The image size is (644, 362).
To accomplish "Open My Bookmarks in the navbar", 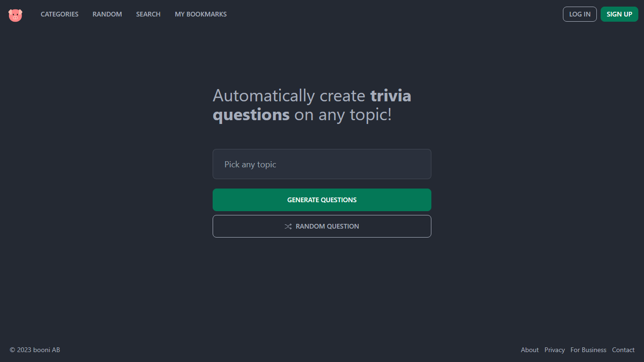I will pos(200,14).
